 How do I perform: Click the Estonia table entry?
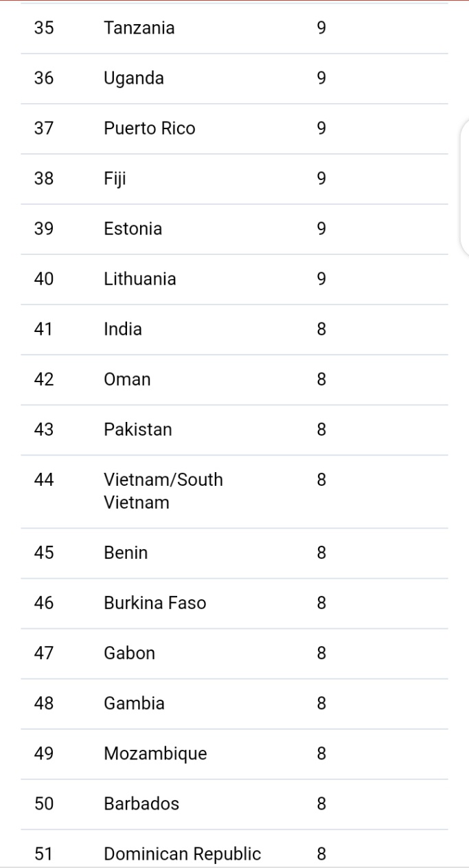133,229
